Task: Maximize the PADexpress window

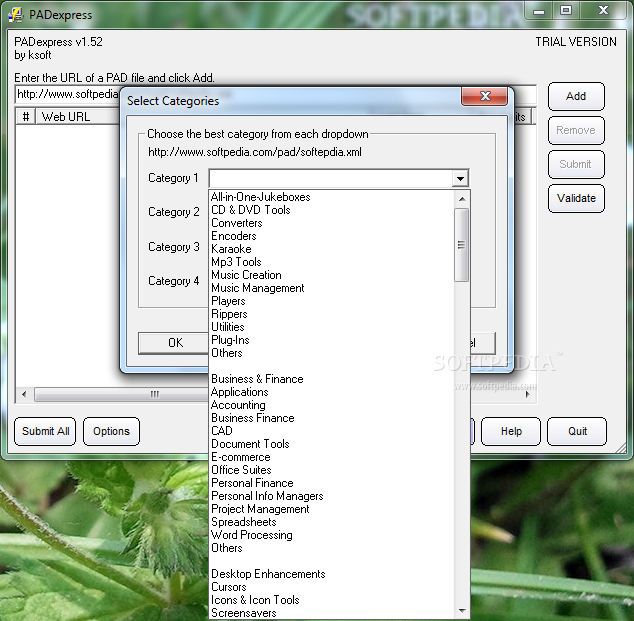Action: coord(566,11)
